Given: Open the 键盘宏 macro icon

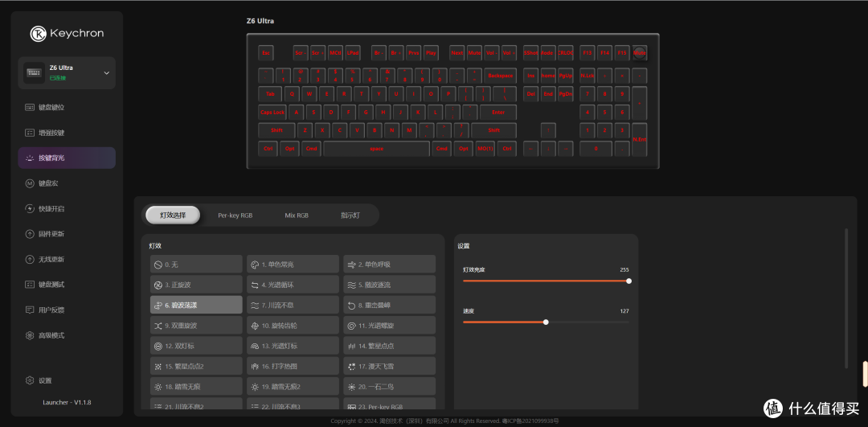Looking at the screenshot, I should point(30,183).
